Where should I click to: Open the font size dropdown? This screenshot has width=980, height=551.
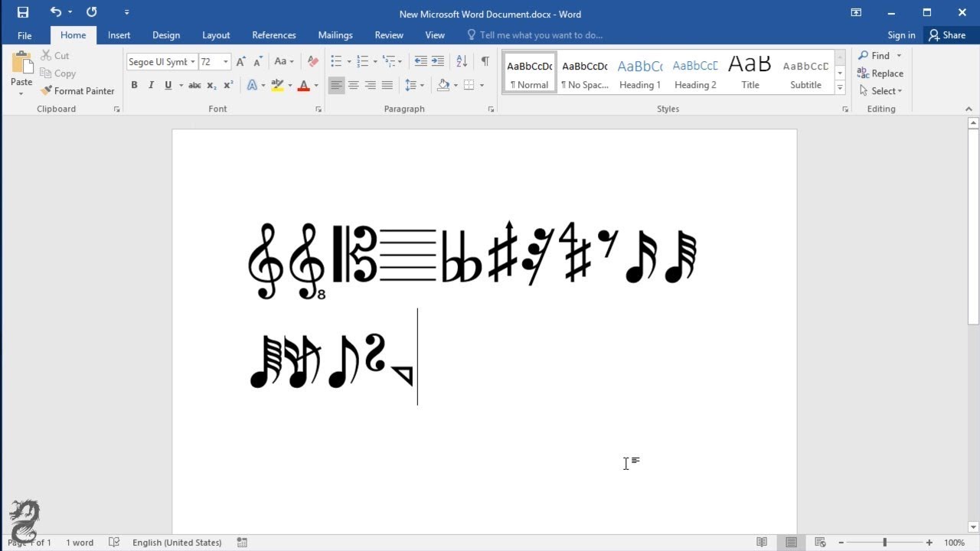coord(226,62)
